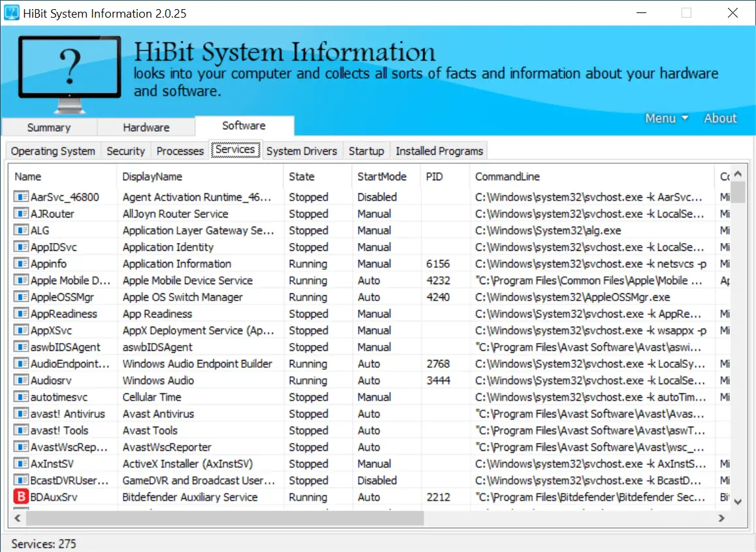
Task: Sort by the StartMode column header
Action: [x=386, y=176]
